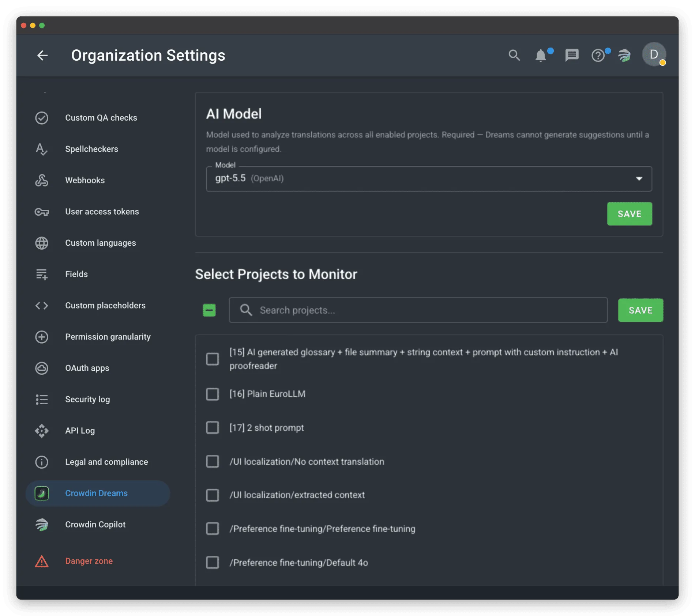Click Permission granularity plus-circle icon

coord(42,337)
